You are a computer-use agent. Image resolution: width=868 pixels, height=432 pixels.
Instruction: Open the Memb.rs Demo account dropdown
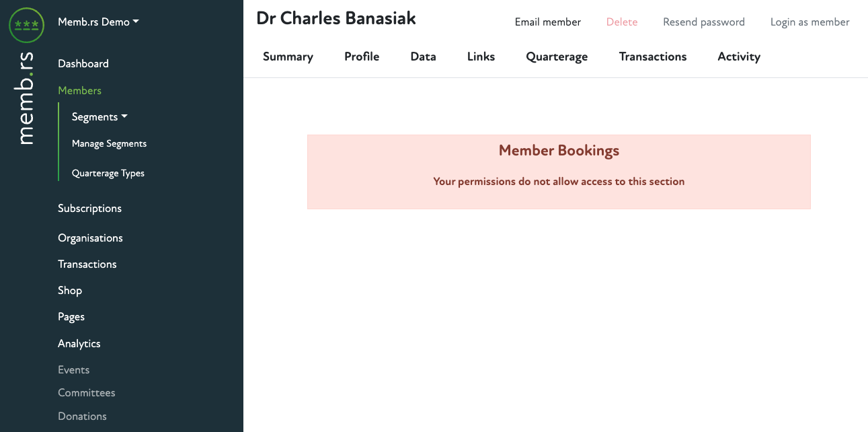tap(98, 22)
